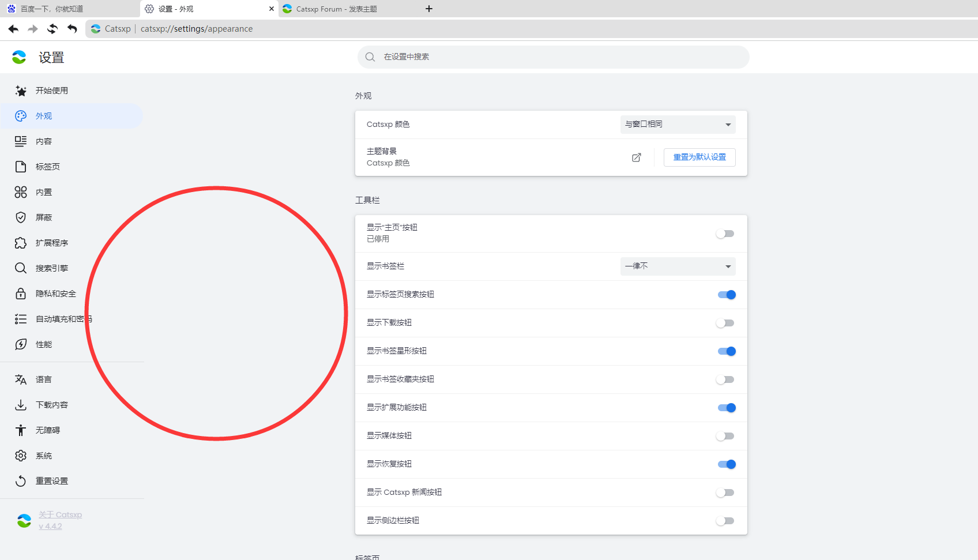
Task: Click 主题背景 Catsxp 颜色 row
Action: click(x=551, y=157)
